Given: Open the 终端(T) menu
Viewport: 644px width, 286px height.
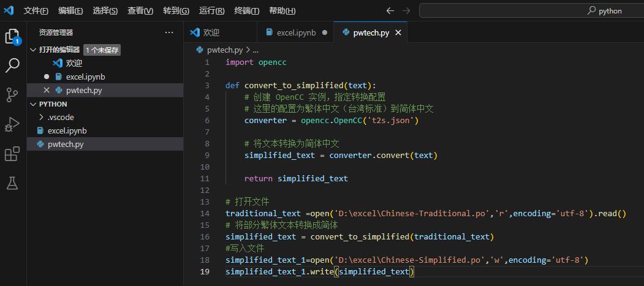Looking at the screenshot, I should (x=246, y=11).
